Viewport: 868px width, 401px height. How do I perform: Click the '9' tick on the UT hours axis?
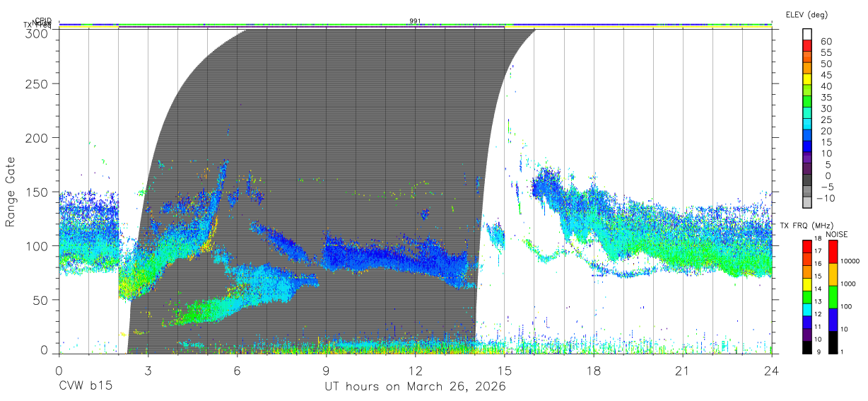click(326, 371)
